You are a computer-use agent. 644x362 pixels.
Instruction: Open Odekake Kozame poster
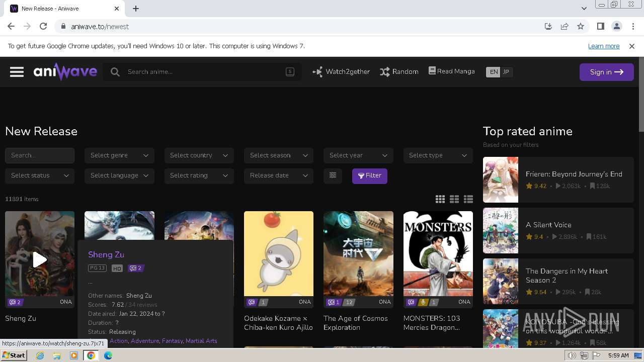pyautogui.click(x=279, y=259)
